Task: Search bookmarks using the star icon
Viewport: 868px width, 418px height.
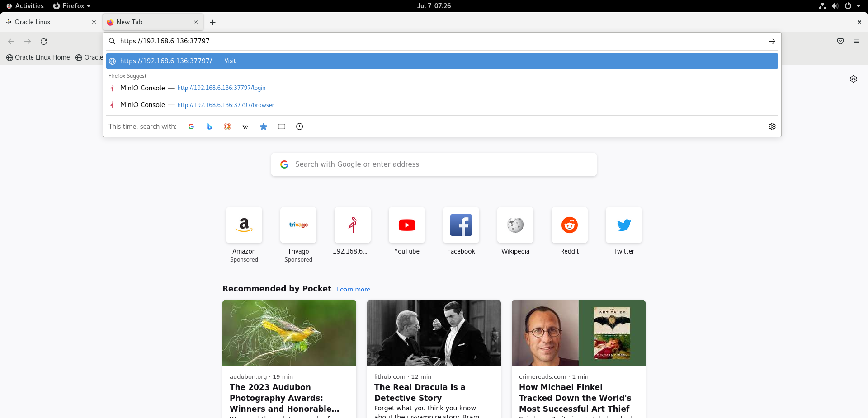Action: tap(264, 127)
